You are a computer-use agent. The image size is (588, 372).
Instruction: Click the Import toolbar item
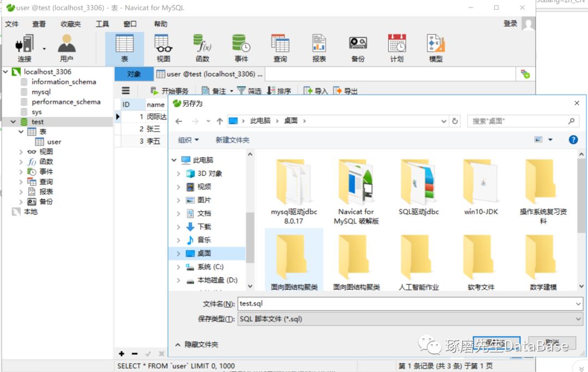tap(315, 91)
